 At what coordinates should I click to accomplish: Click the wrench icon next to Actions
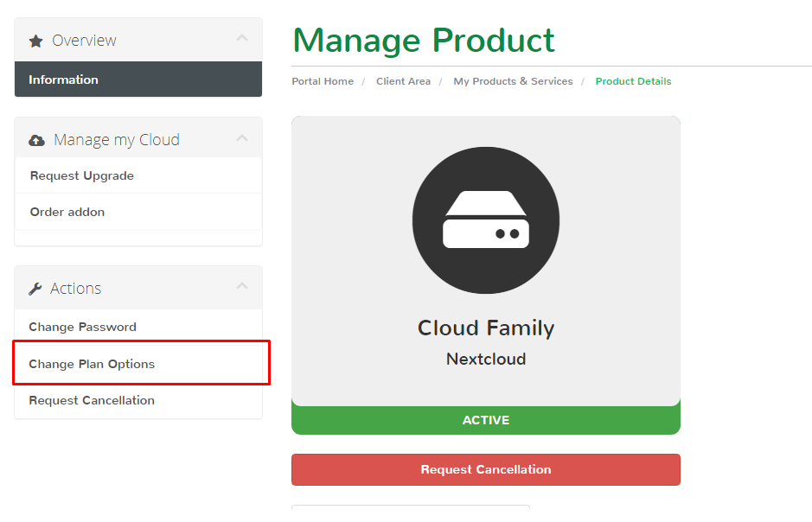tap(35, 289)
